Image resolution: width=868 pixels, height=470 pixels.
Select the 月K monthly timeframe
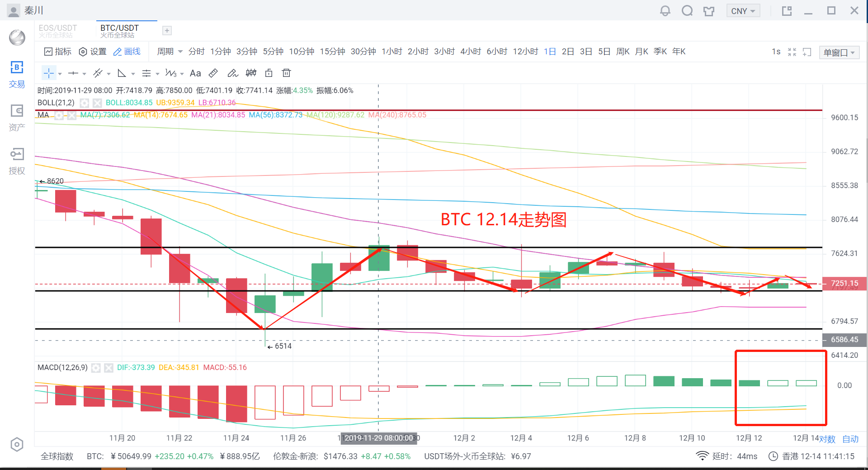pyautogui.click(x=642, y=52)
